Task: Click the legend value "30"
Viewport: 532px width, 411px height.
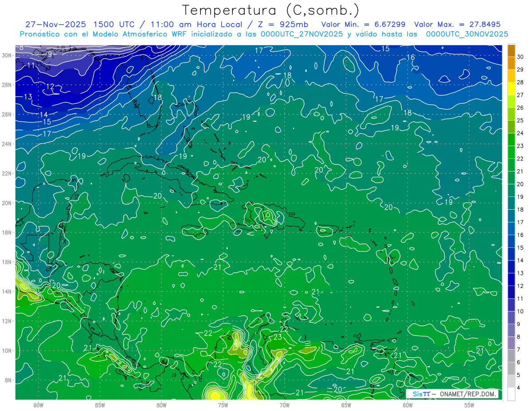Action: point(520,57)
